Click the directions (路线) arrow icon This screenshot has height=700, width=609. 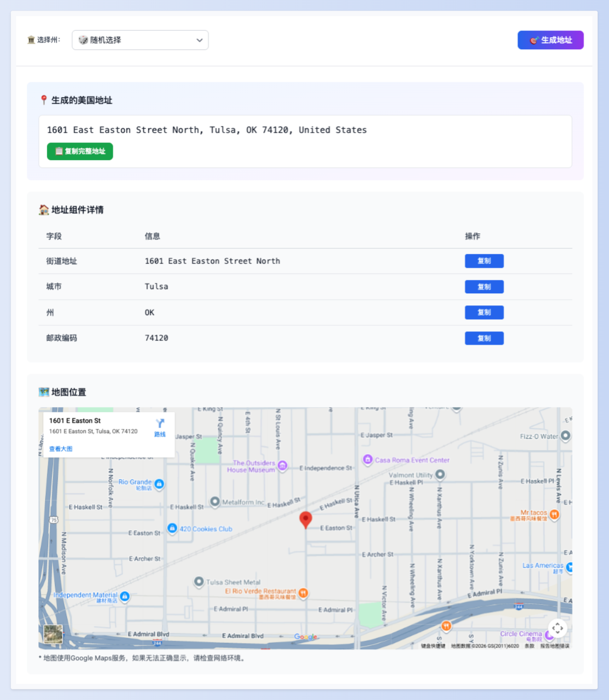160,424
